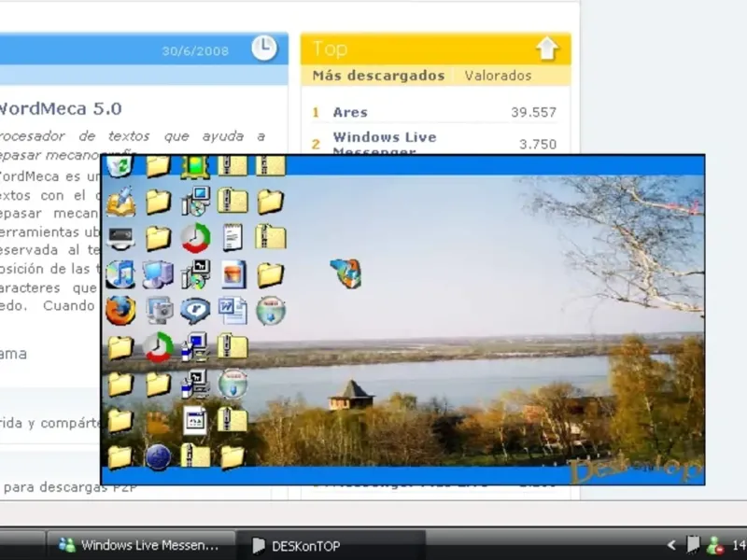Viewport: 747px width, 560px height.
Task: Open folder beside the orange image file icon
Action: coord(271,274)
